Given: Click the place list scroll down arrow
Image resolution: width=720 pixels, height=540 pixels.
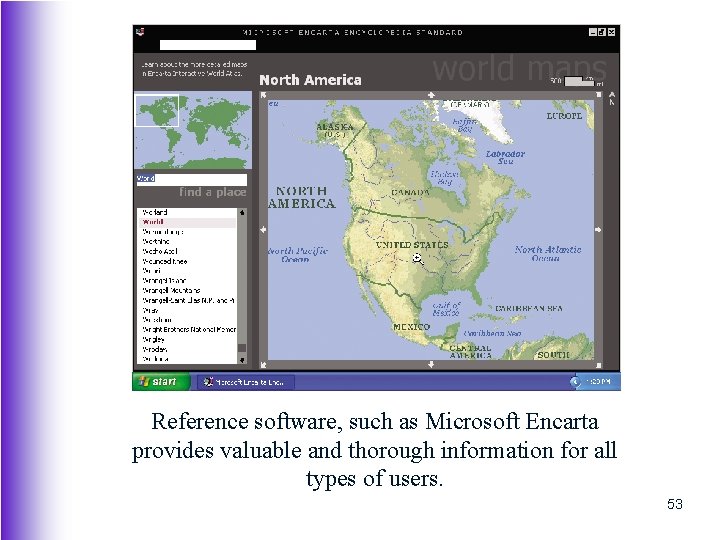Looking at the screenshot, I should [x=242, y=360].
